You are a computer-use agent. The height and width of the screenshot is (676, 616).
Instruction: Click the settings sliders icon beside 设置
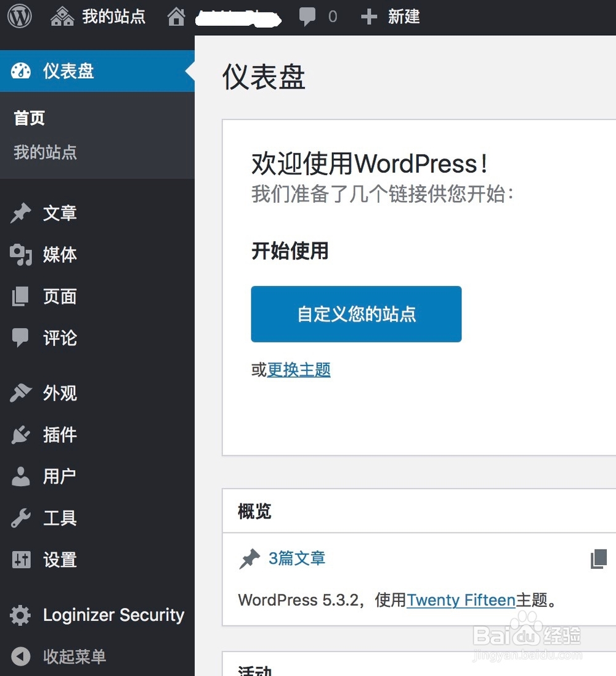coord(21,560)
